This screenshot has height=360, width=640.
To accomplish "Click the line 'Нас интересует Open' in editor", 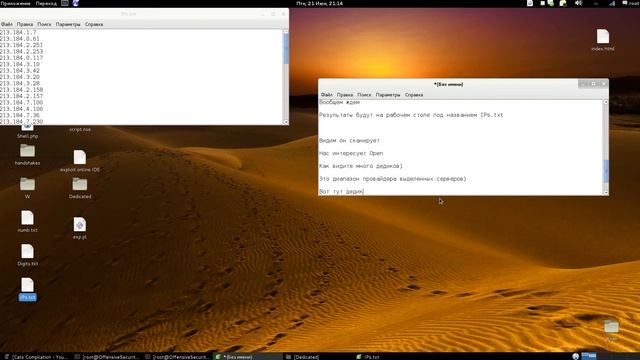I will 351,153.
